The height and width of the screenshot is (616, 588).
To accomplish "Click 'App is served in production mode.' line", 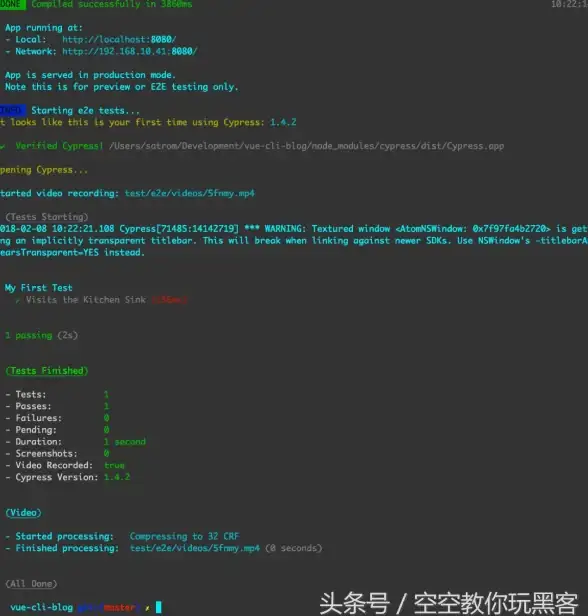I will [x=90, y=75].
